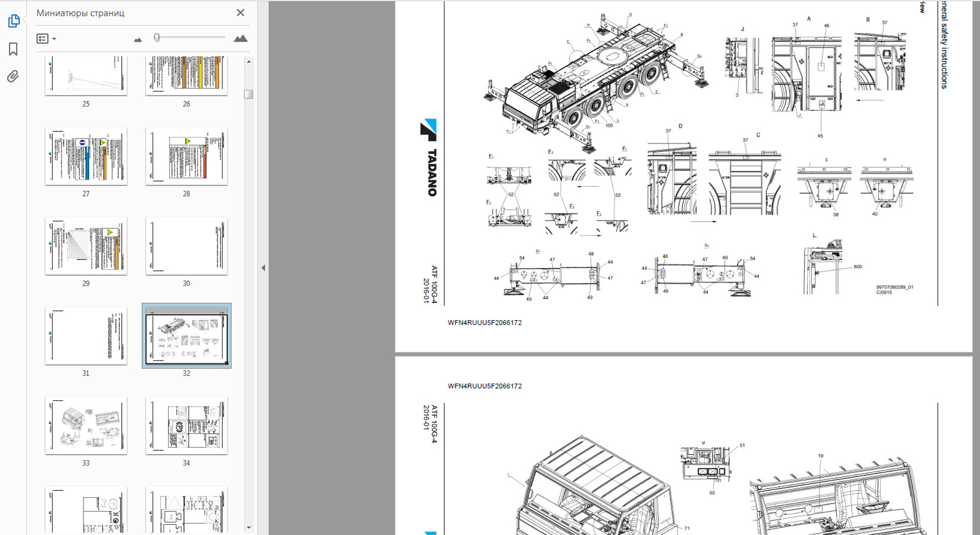Collapse the navigation pane with arrow
Screen dimensions: 980x535
click(x=263, y=268)
